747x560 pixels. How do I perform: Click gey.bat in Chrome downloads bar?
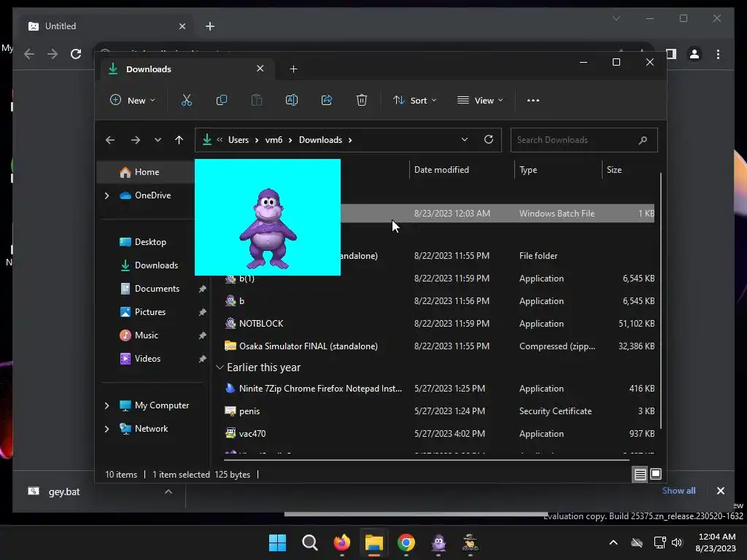[64, 492]
